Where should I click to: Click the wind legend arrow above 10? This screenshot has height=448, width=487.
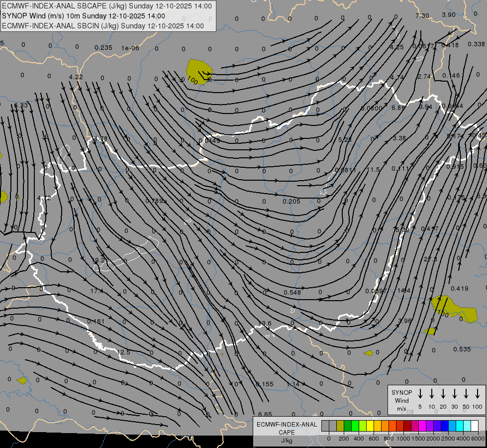coord(431,394)
